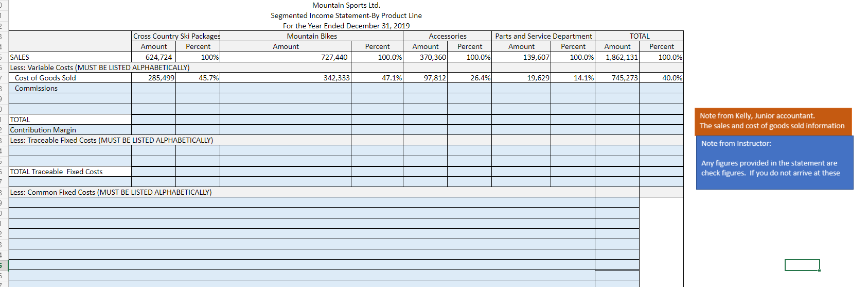Viewport: 868px width, 287px height.
Task: Click Parts and Service COGS 19,629
Action: (x=521, y=78)
